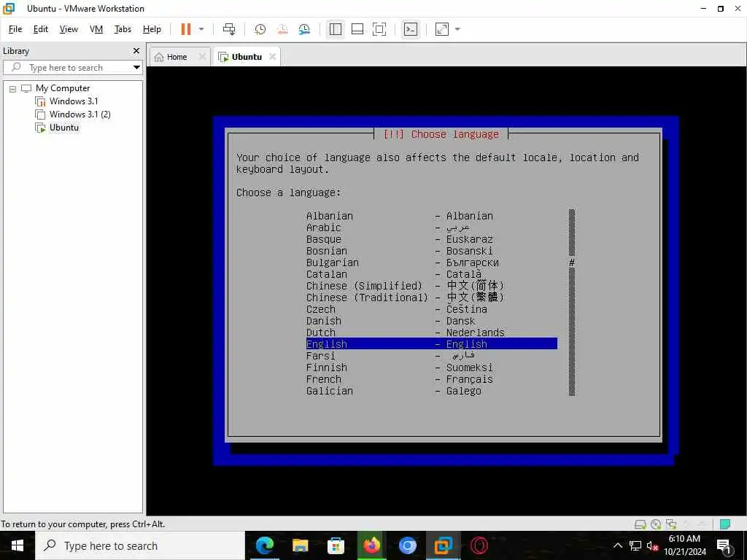Screen dimensions: 747x560
Task: Click the network adapter status icon
Action: [x=671, y=524]
